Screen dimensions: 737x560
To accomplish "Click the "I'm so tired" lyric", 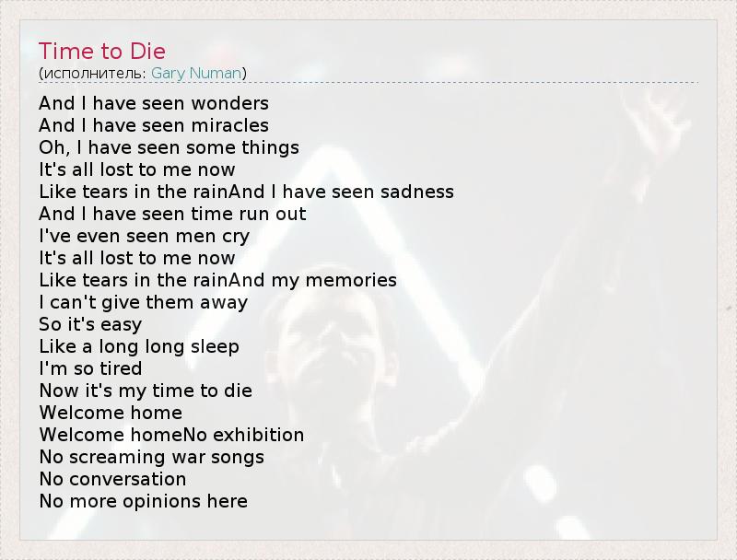I will [90, 368].
